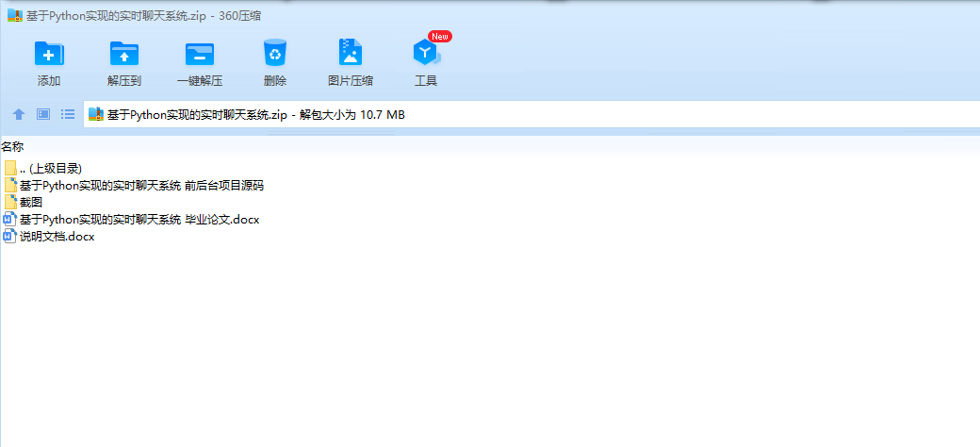Open the 工具 (Tools) icon marked New
Screen dimensions: 980x447
(x=426, y=53)
